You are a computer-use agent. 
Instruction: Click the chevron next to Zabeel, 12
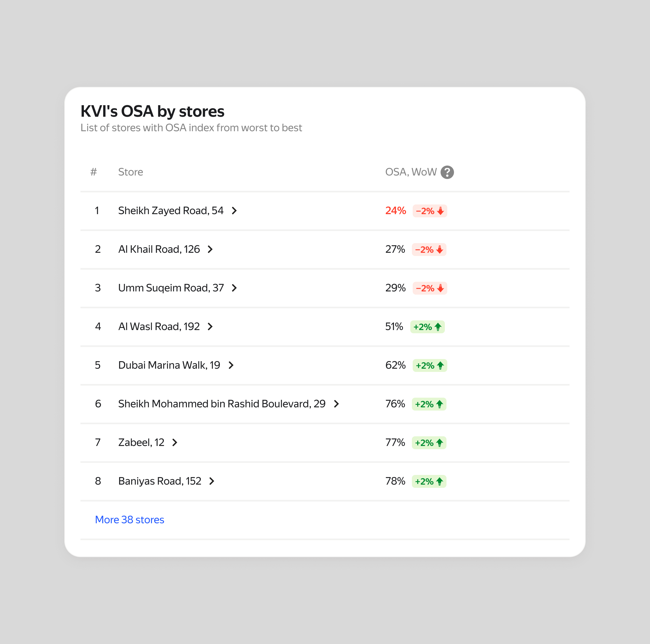[x=175, y=442]
